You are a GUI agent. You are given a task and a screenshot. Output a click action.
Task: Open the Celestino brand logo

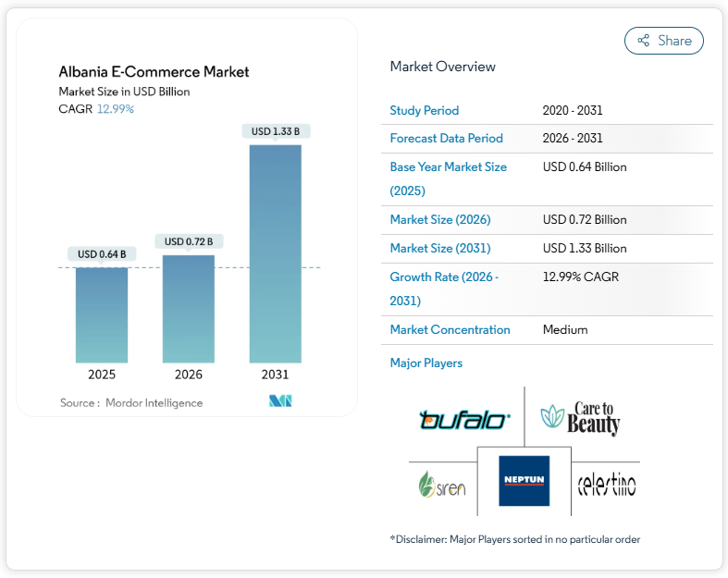(606, 483)
